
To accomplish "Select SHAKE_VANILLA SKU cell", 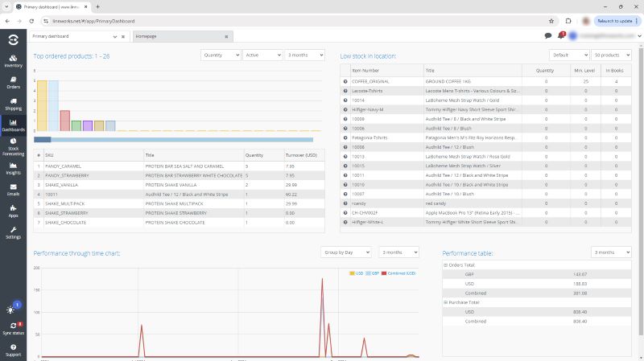I will pyautogui.click(x=93, y=185).
